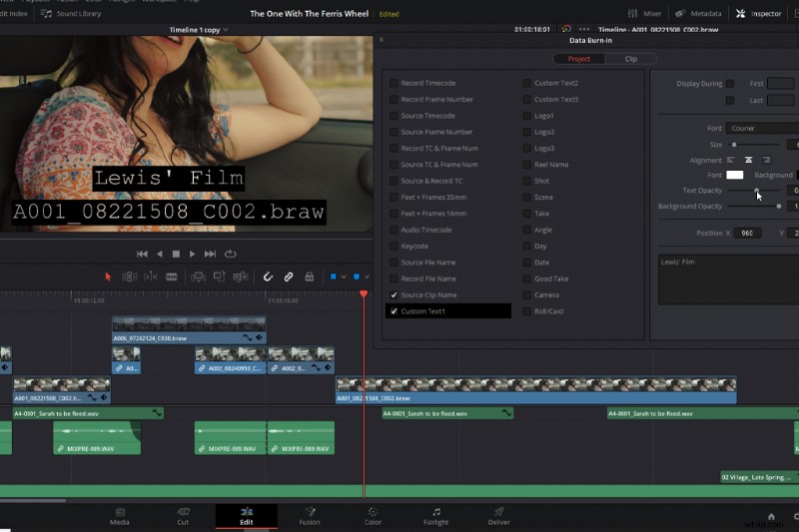The image size is (799, 532).
Task: Toggle the Position Lock padlock icon
Action: 309,276
